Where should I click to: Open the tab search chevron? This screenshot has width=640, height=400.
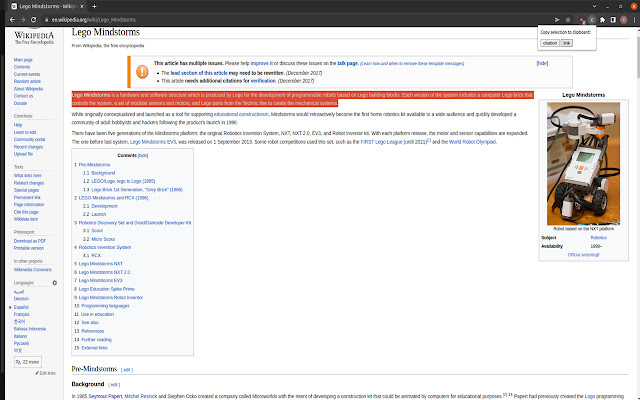click(x=594, y=6)
